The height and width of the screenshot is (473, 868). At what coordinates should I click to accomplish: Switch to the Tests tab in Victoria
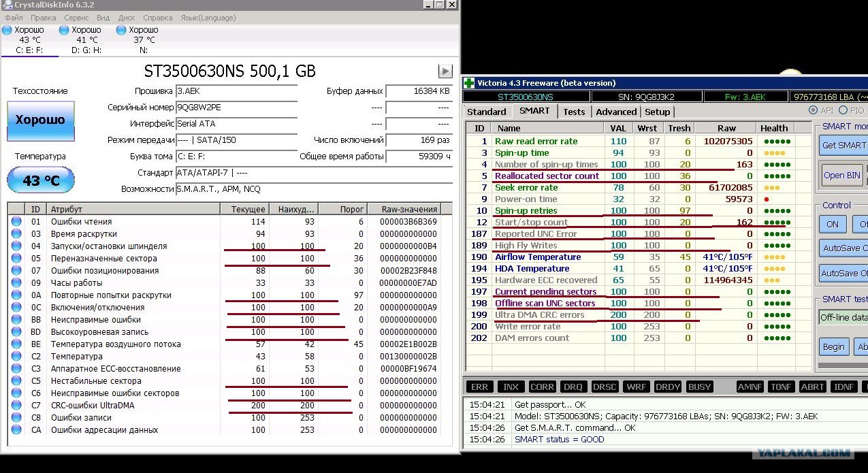574,112
